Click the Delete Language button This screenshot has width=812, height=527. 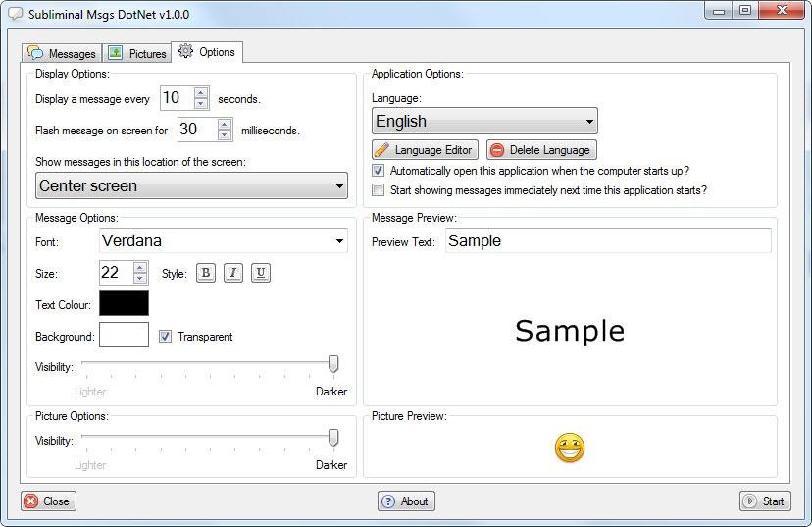coord(541,150)
